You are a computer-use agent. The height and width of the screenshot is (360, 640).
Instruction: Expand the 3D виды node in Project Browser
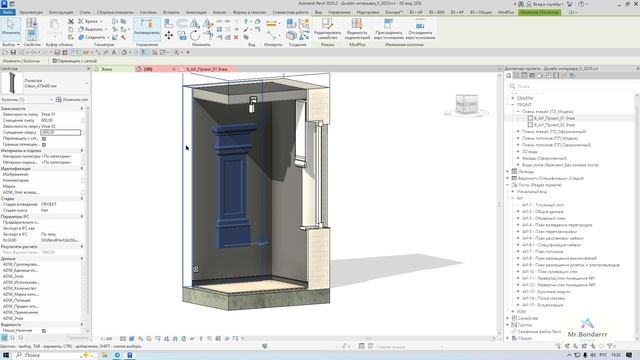coord(518,151)
